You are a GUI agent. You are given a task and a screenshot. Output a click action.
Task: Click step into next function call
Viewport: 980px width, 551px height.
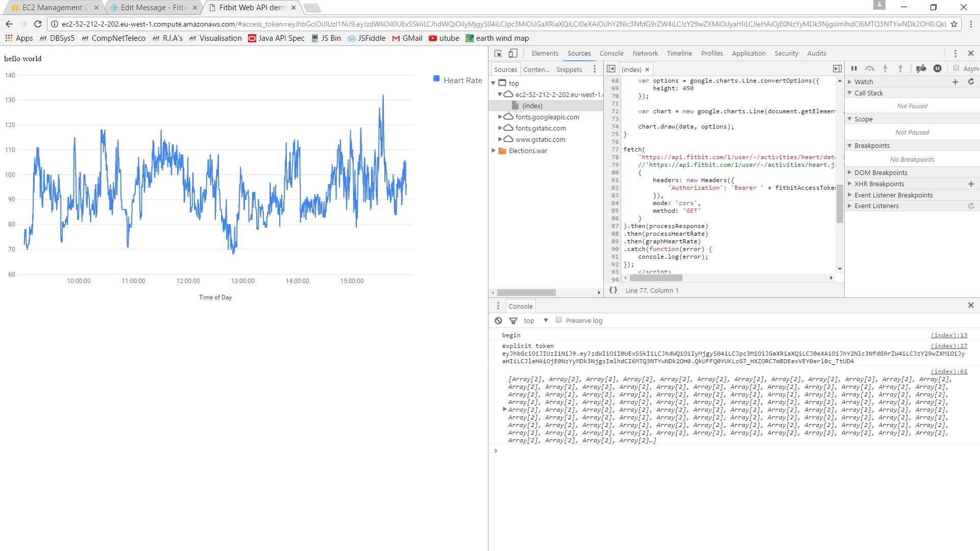pyautogui.click(x=885, y=68)
